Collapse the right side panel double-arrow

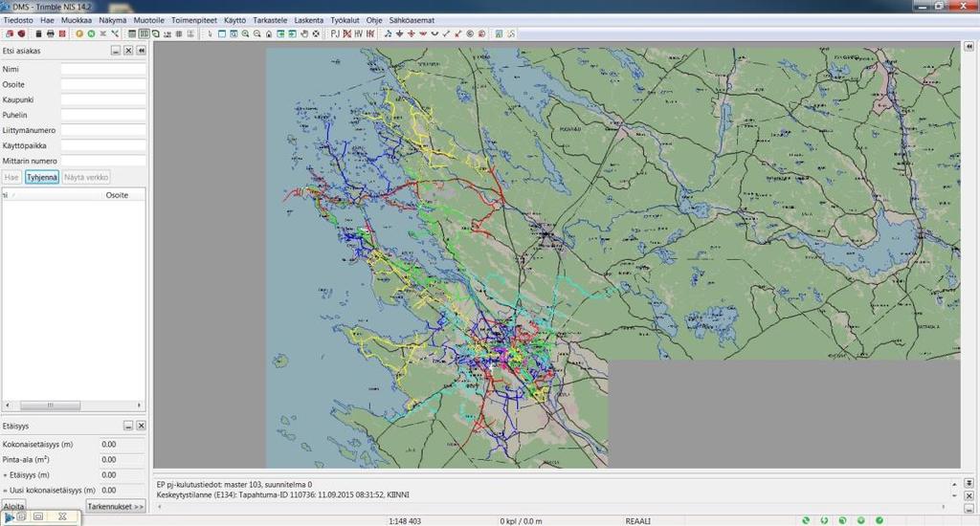coord(969,47)
